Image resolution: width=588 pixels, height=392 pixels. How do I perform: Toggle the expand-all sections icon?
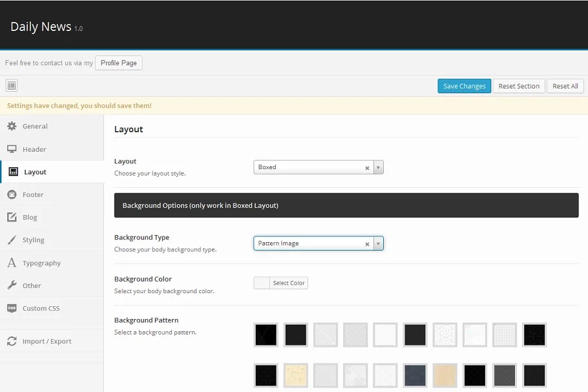tap(12, 86)
